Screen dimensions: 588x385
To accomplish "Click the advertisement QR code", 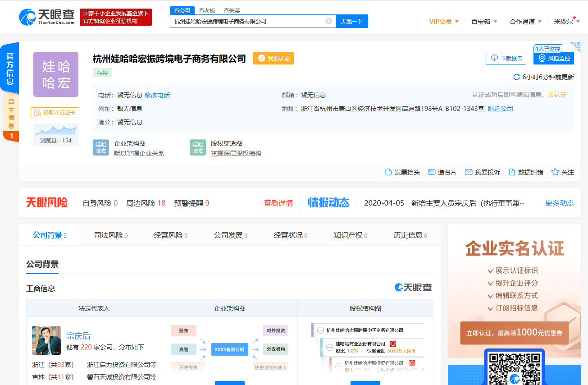I will 515,369.
